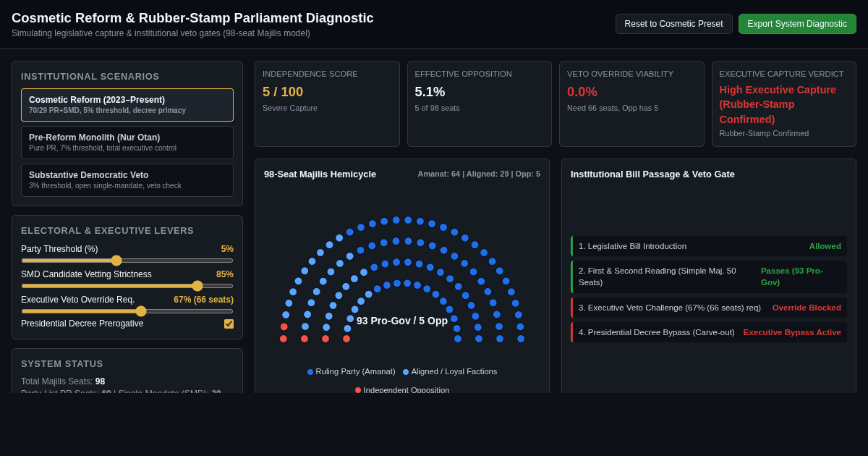This screenshot has width=868, height=456.
Task: Click 'Institutional Bill Passage & Veto Gate' title
Action: coord(652,174)
